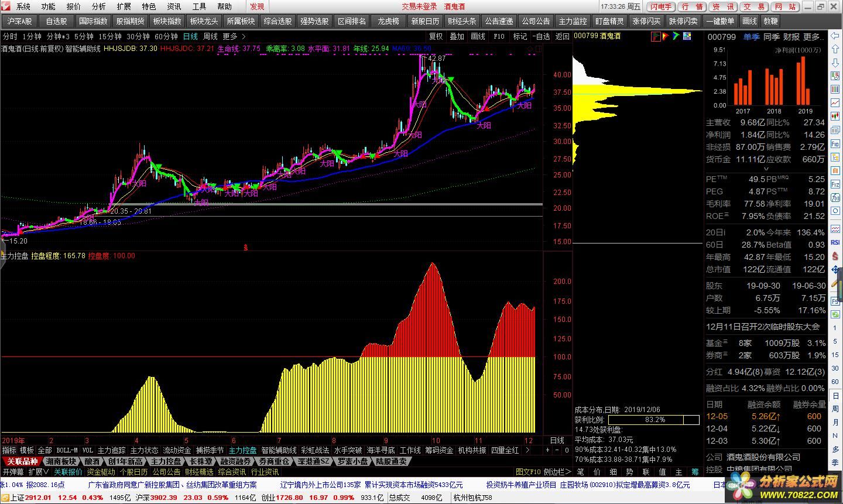The width and height of the screenshot is (843, 504).
Task: Click the plus zoom button below chart
Action: (548, 451)
